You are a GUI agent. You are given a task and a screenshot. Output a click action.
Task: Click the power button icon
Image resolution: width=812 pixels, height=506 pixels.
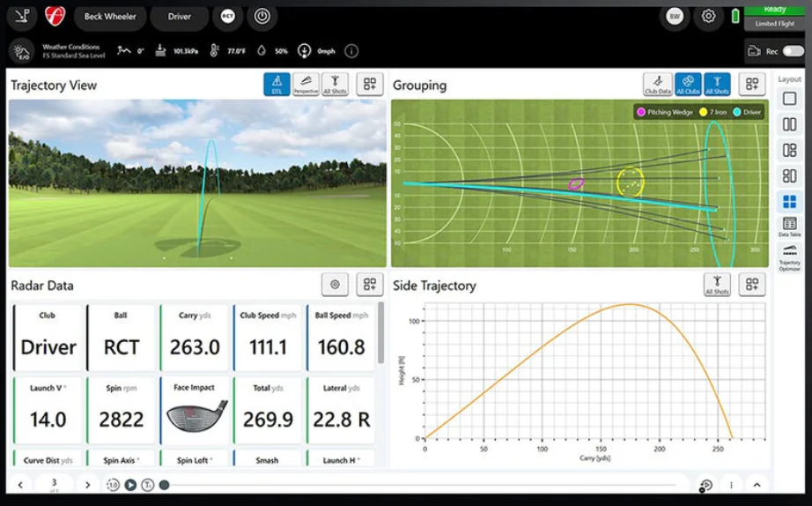[x=262, y=17]
